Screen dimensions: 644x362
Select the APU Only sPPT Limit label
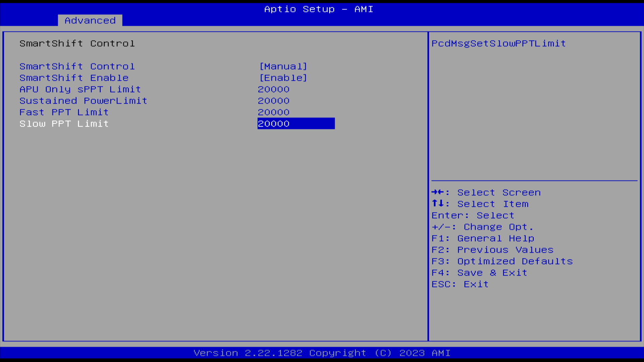[80, 89]
